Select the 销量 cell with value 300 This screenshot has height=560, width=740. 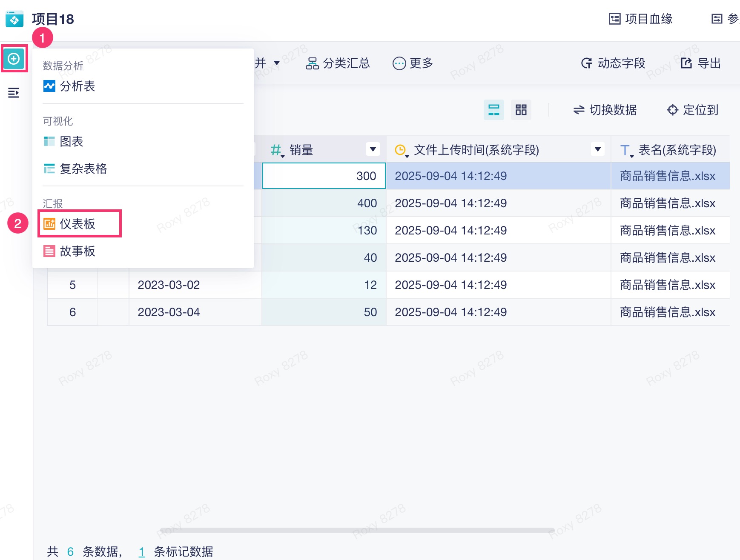click(324, 176)
